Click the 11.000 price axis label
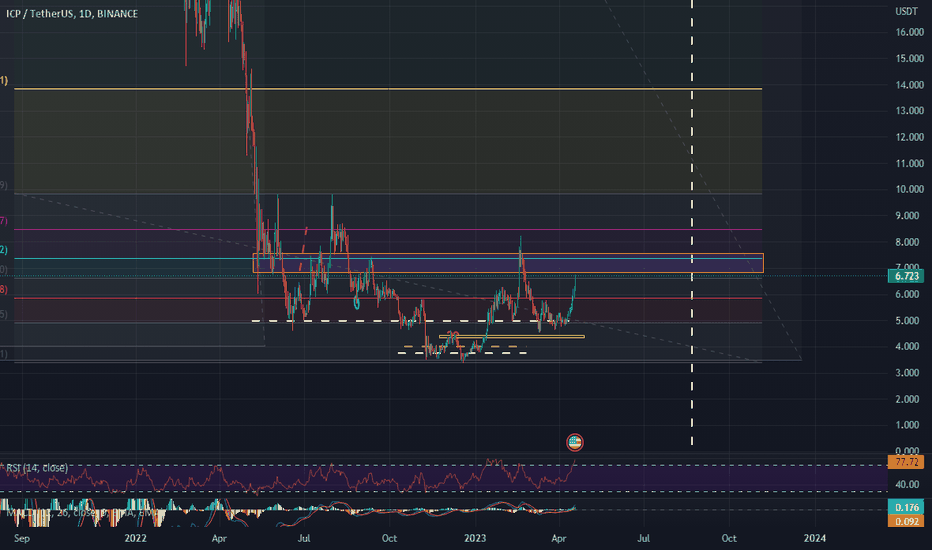932x550 pixels. (x=909, y=164)
